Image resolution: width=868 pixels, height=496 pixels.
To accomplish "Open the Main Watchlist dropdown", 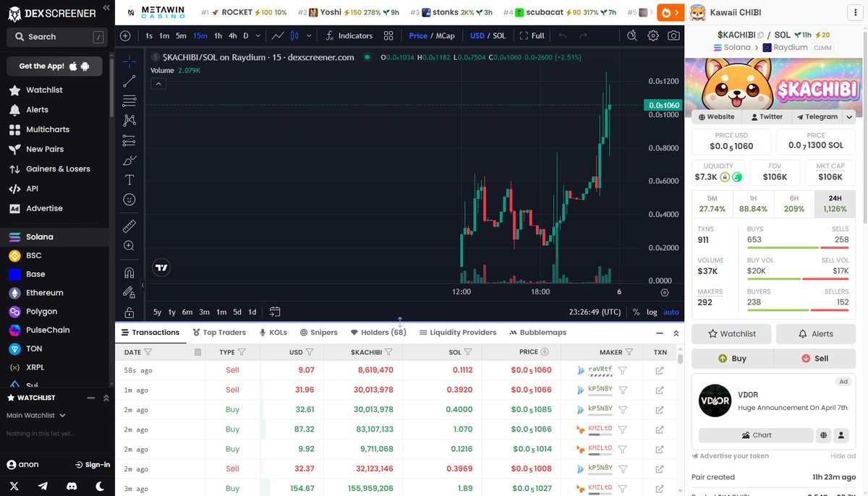I will click(36, 415).
